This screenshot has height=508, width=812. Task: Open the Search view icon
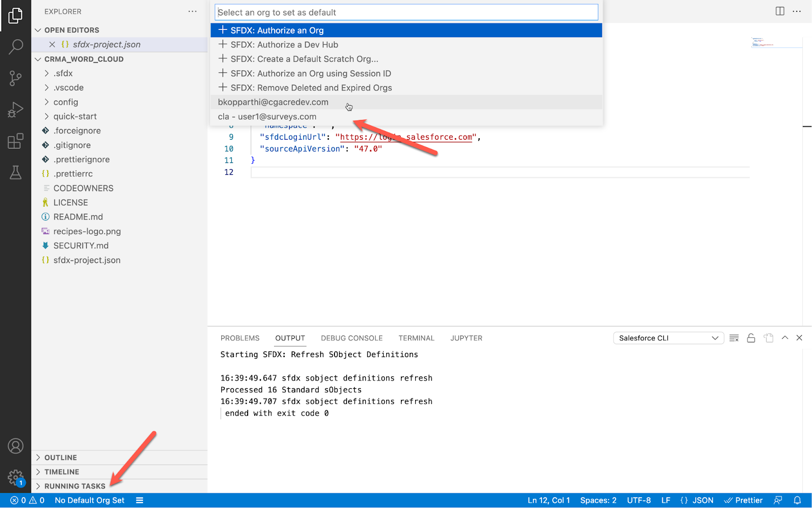(15, 47)
